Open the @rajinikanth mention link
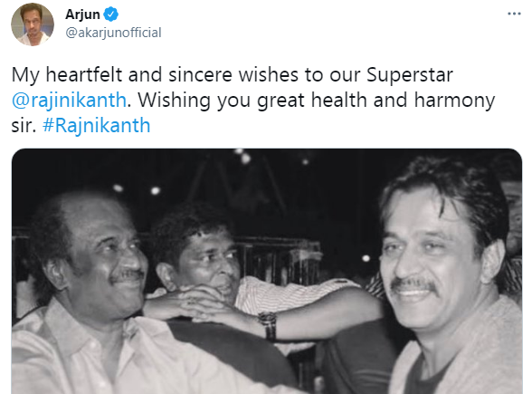This screenshot has width=532, height=394. tap(69, 101)
